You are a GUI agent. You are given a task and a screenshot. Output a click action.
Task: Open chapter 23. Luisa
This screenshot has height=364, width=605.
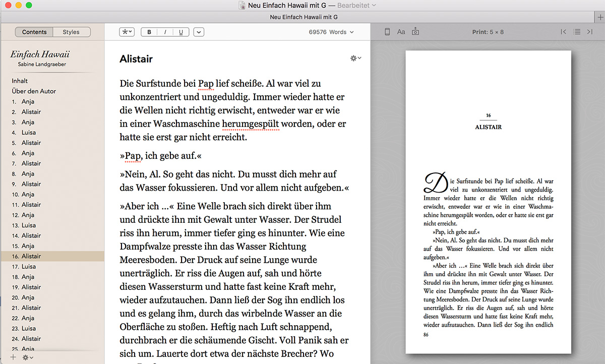52,328
